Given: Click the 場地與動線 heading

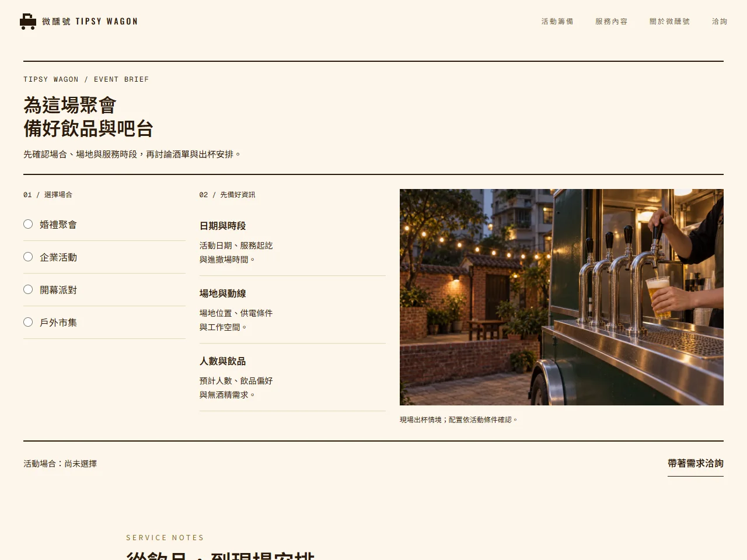Looking at the screenshot, I should click(223, 293).
